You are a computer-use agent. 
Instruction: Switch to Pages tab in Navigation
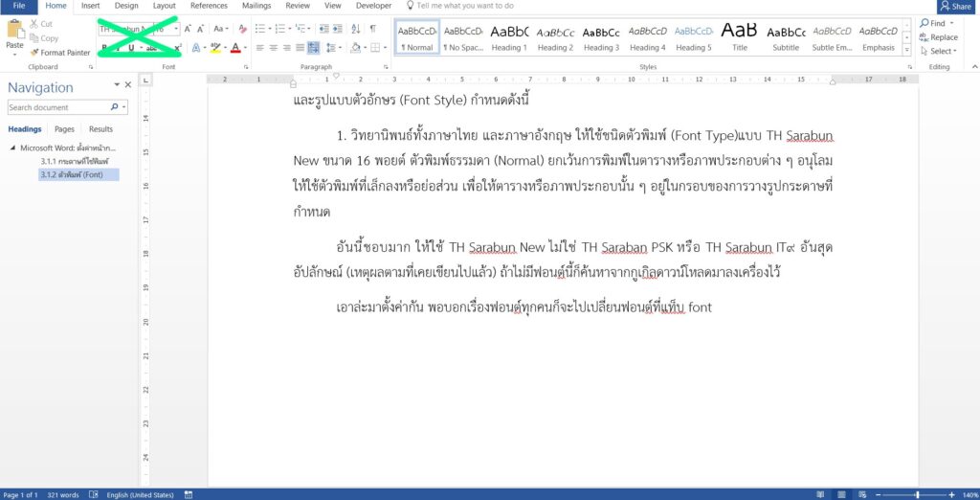coord(64,129)
